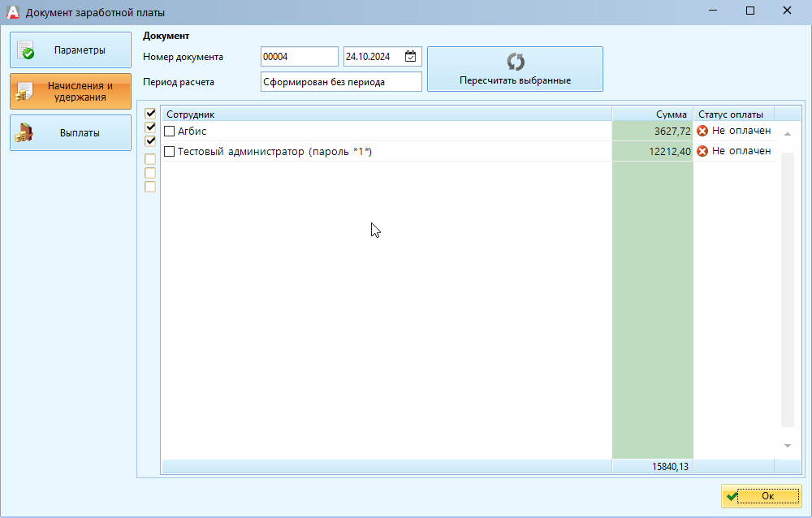Click red unpaid icon for Тестовый администратор
This screenshot has height=518, width=812.
pos(702,151)
